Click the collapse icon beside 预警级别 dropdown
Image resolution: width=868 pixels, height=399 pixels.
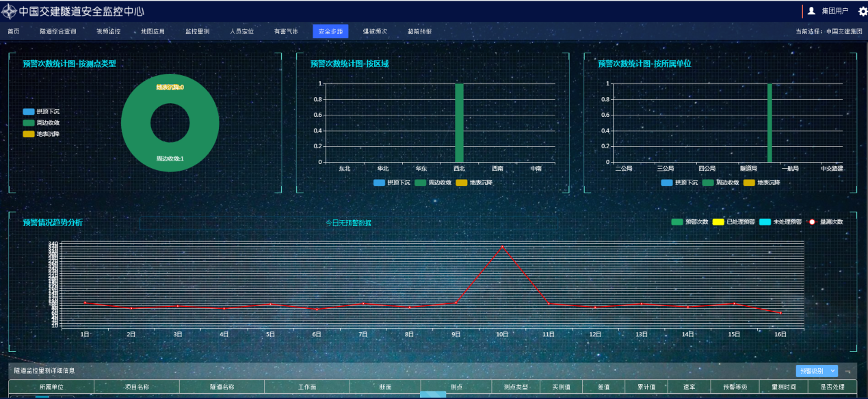[847, 371]
